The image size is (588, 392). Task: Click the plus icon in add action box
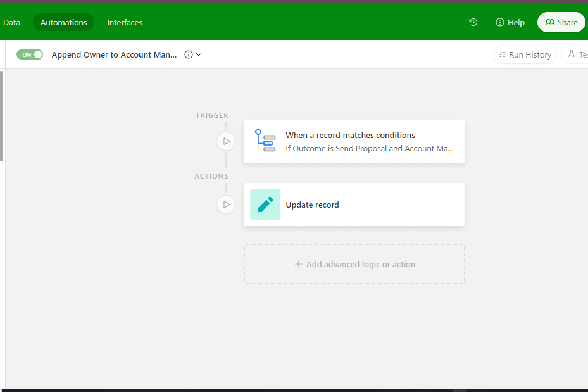[299, 265]
